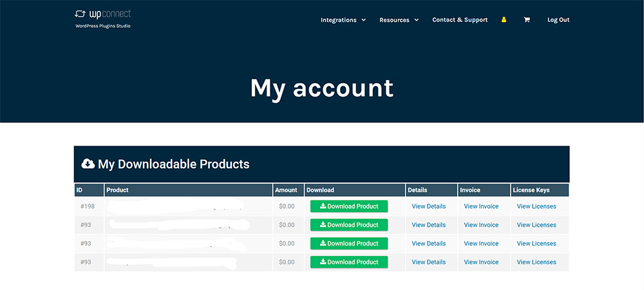Click the My Downloadable Products heading

coord(173,164)
